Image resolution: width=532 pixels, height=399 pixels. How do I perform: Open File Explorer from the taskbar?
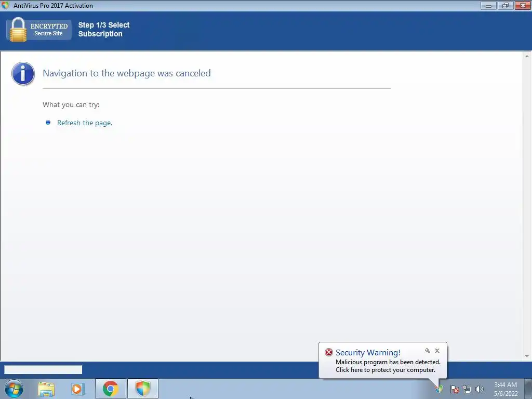click(x=46, y=389)
